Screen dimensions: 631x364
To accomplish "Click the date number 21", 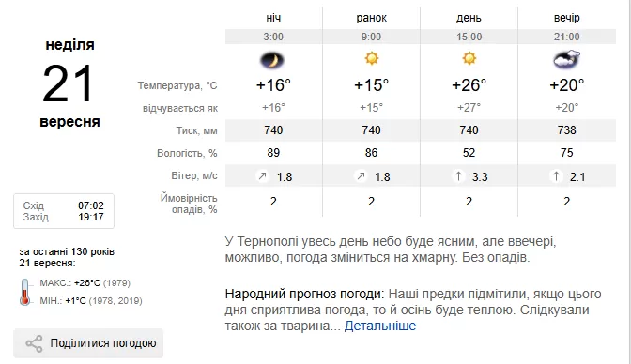I will point(68,84).
